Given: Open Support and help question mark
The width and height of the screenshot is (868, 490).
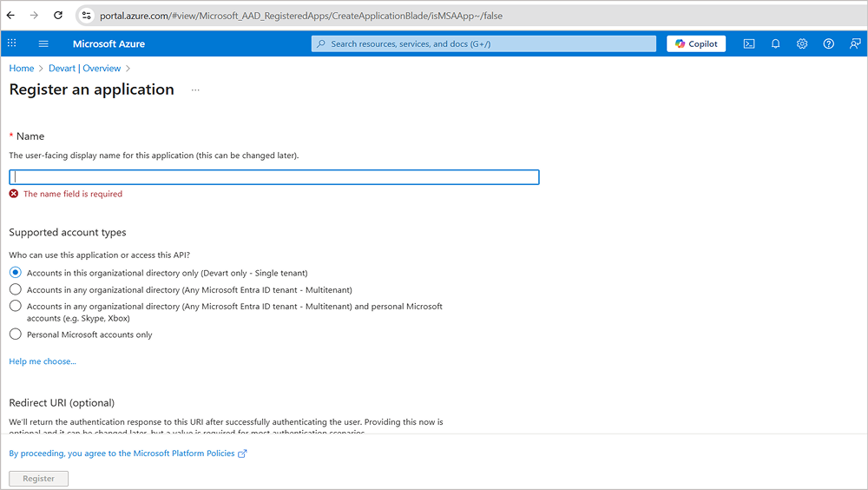Looking at the screenshot, I should (x=829, y=43).
